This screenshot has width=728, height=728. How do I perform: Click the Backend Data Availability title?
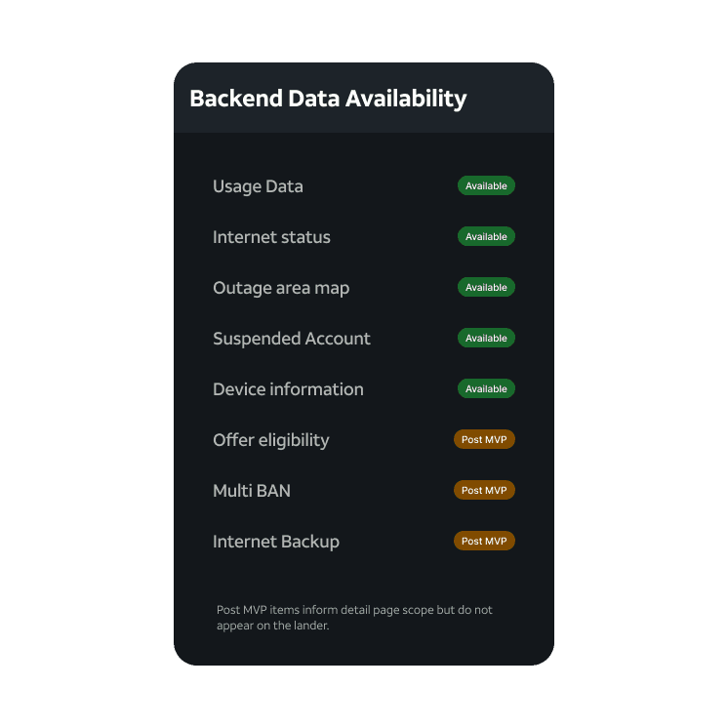click(328, 99)
